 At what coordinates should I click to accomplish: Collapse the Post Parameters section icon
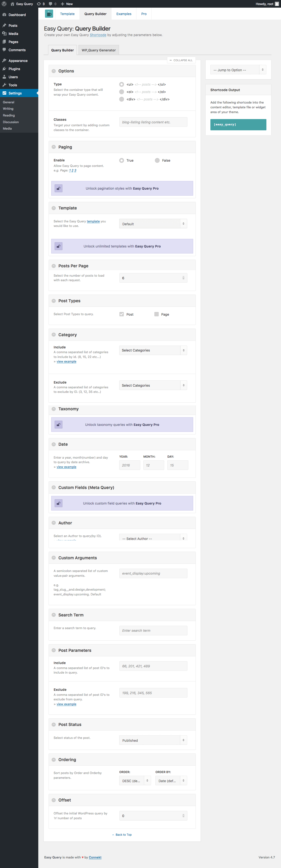[x=54, y=650]
